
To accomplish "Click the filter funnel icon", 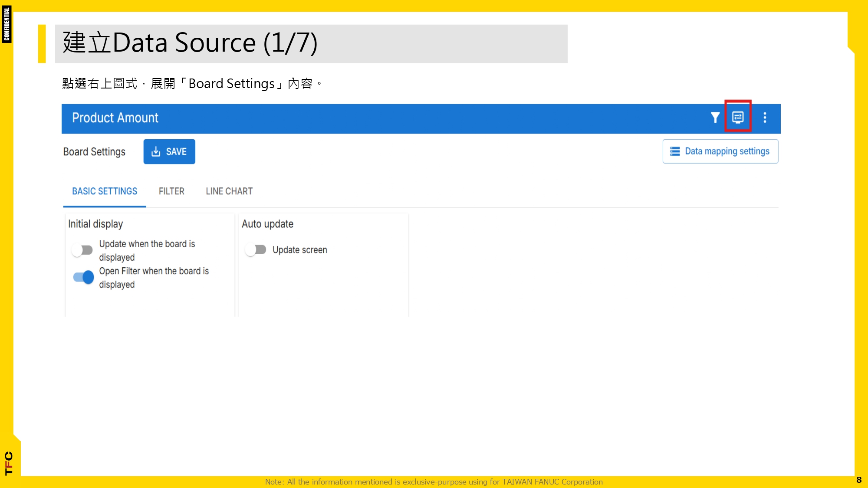I will [x=715, y=118].
